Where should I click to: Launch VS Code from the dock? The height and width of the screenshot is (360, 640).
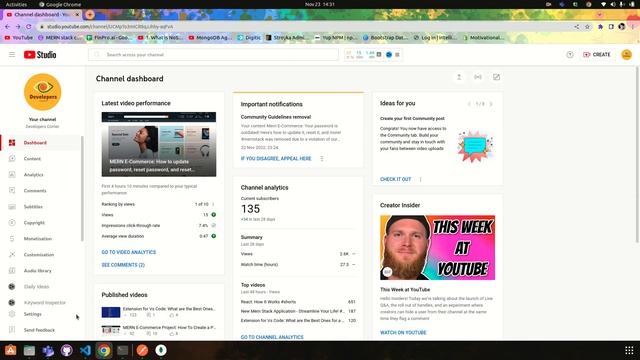[85, 350]
